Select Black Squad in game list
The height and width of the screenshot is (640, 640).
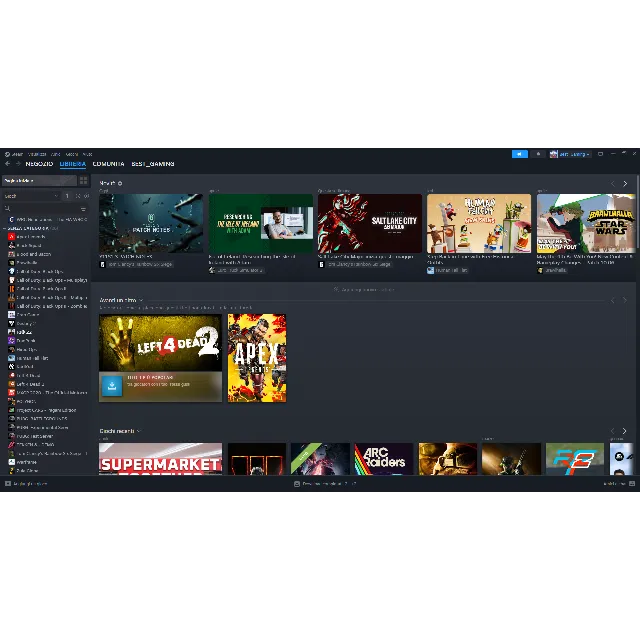29,245
